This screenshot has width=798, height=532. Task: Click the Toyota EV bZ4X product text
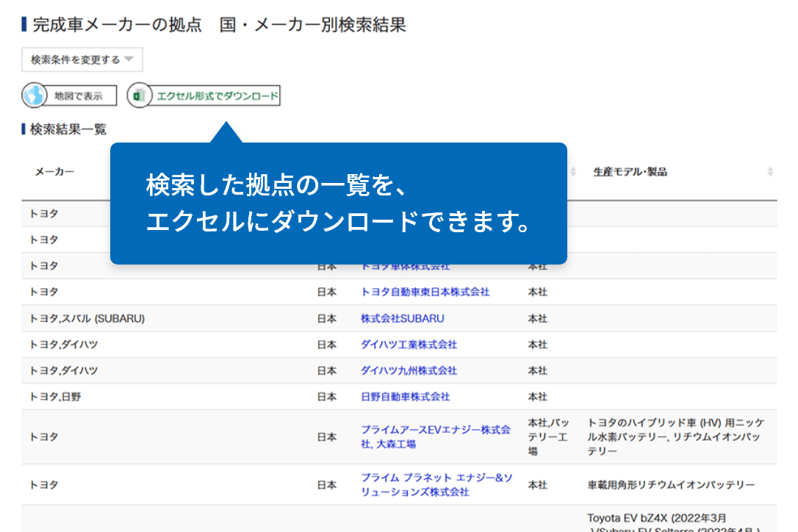point(656,518)
